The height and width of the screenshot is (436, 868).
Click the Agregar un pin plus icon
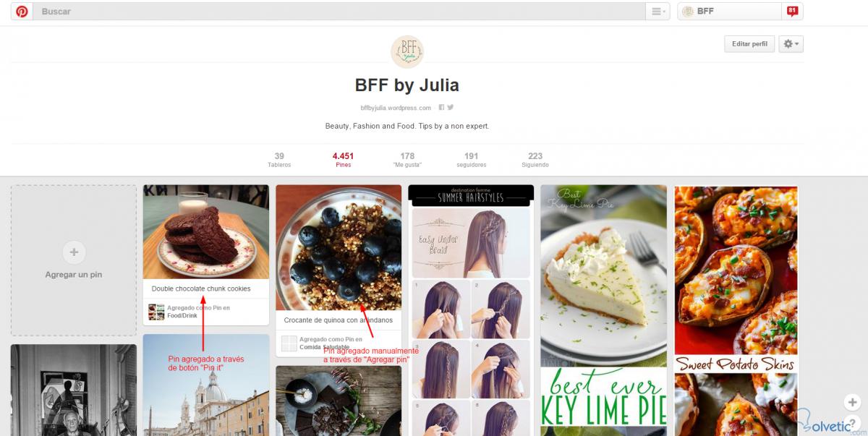pyautogui.click(x=74, y=252)
